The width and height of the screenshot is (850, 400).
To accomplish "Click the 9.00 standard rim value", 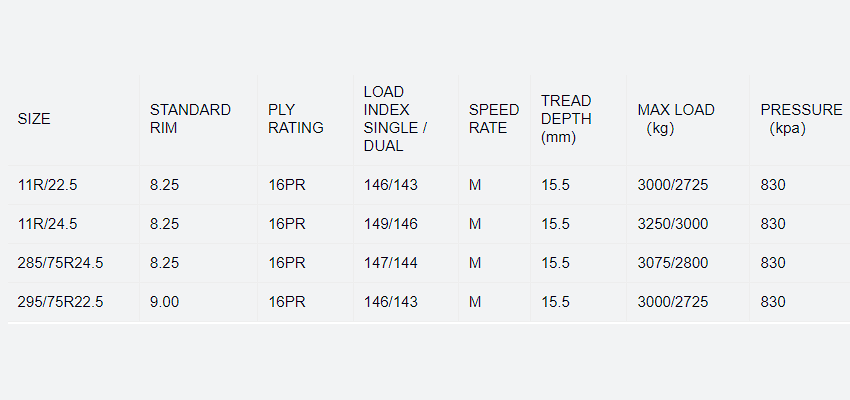I will point(164,302).
